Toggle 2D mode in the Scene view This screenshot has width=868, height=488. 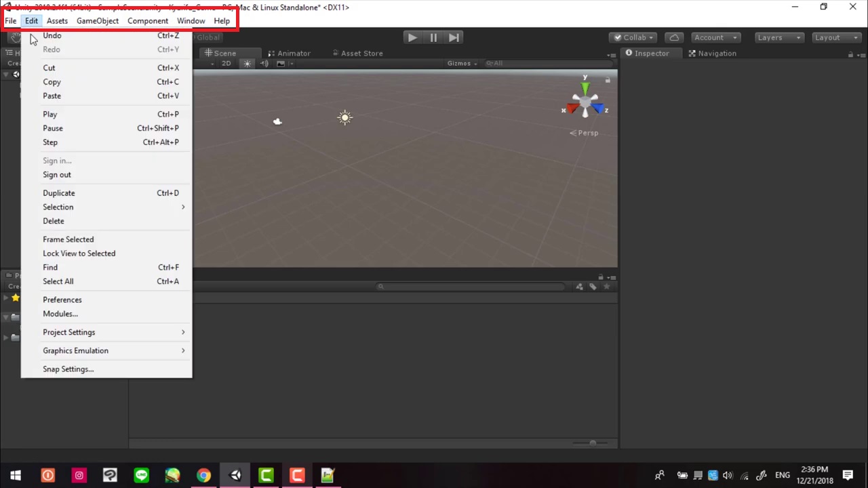(226, 63)
